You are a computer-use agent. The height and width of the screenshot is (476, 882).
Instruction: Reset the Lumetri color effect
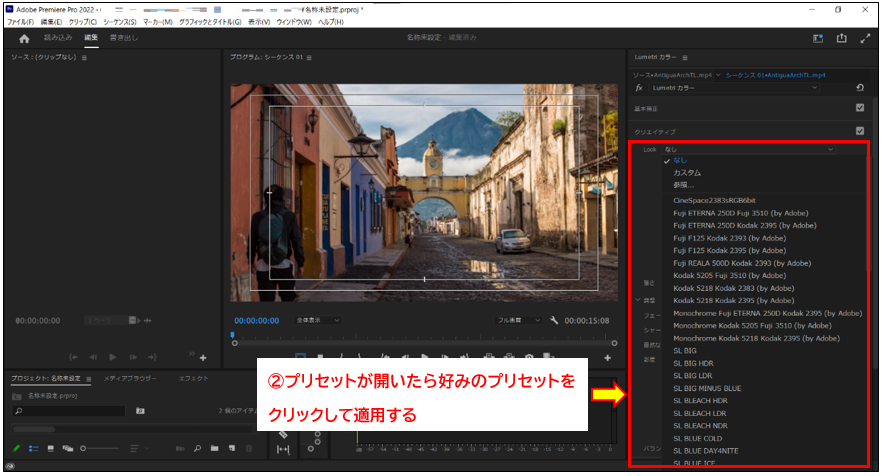860,88
